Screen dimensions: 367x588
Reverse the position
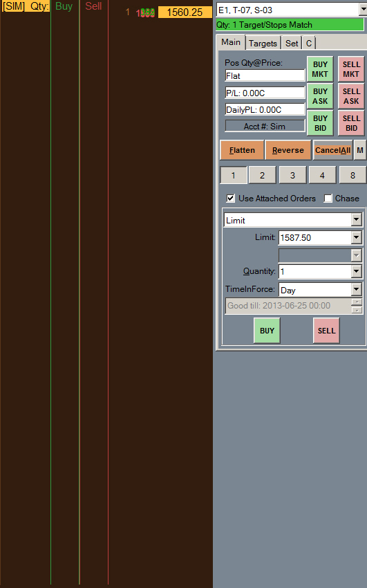click(288, 150)
